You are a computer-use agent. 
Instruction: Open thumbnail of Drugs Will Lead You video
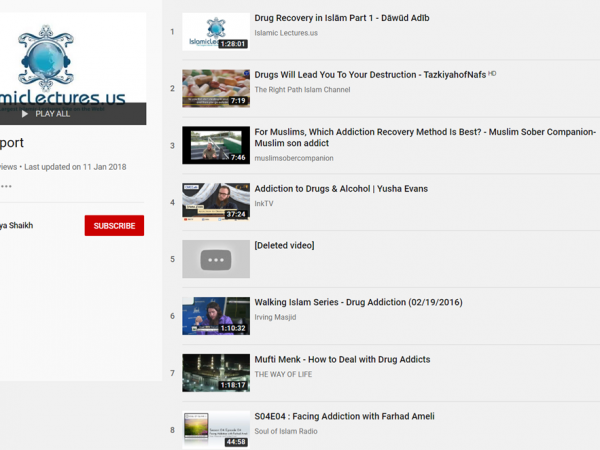(x=216, y=88)
